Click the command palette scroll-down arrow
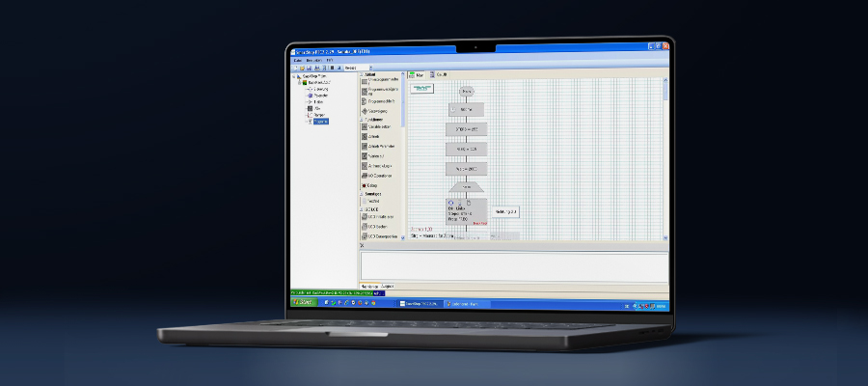Image resolution: width=868 pixels, height=386 pixels. pos(403,235)
